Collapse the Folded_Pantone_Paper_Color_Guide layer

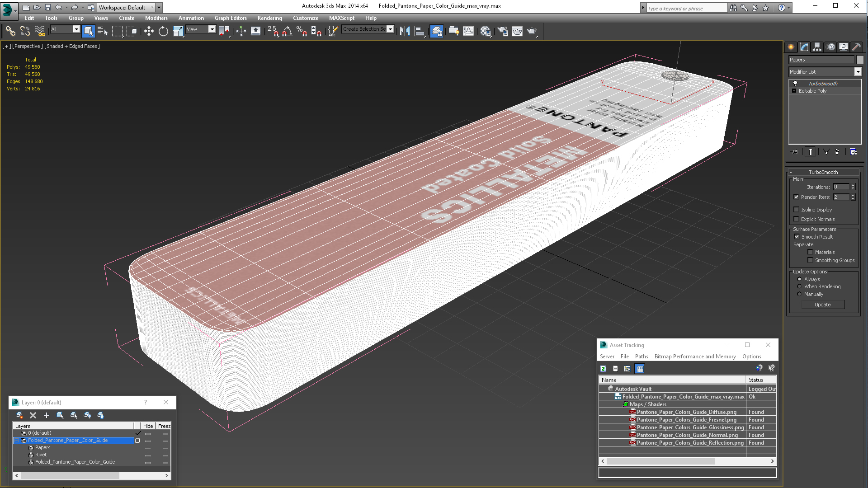click(17, 441)
